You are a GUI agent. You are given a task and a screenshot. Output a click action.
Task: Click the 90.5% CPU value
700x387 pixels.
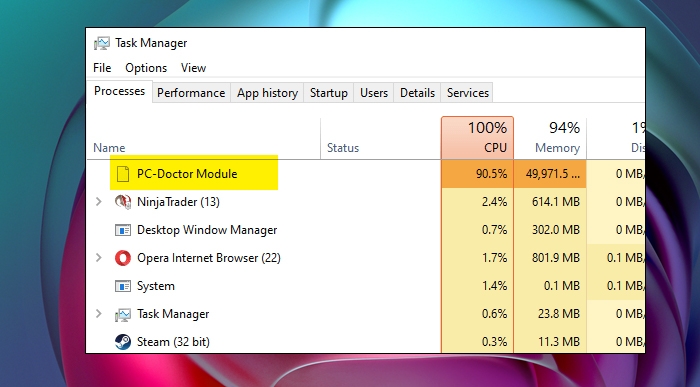coord(492,174)
